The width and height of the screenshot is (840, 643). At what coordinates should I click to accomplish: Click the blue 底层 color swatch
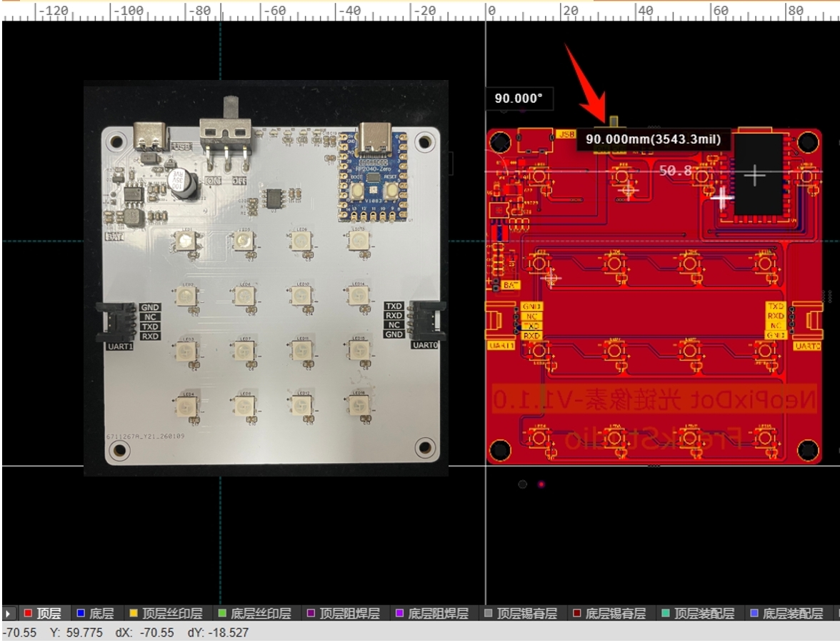pyautogui.click(x=81, y=613)
